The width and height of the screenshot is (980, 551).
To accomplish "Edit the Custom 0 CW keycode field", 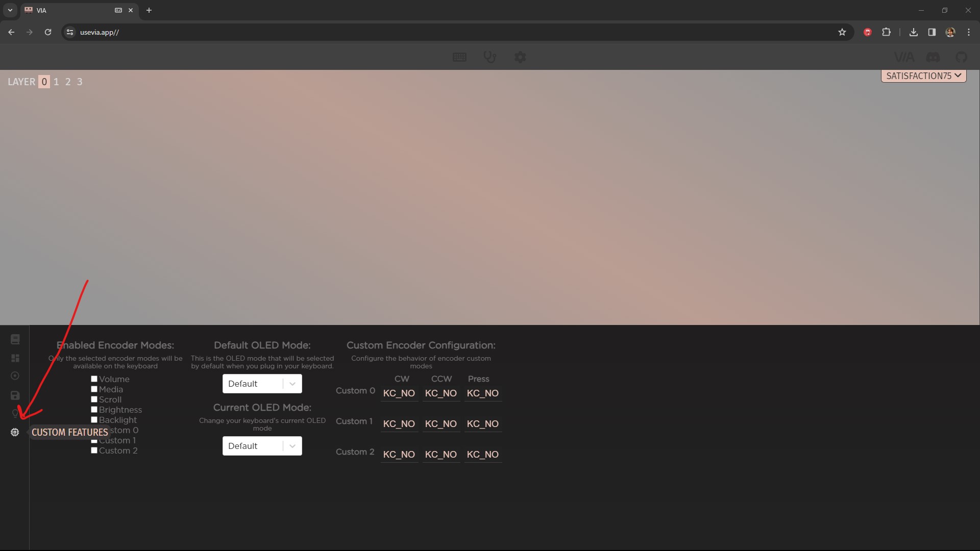I will pos(399,393).
